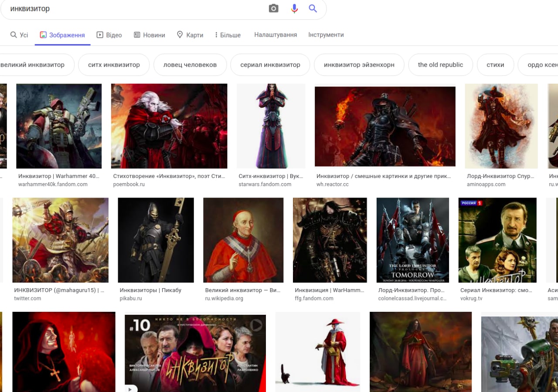Select the сериал инквизитор chip
Image resolution: width=558 pixels, height=392 pixels.
click(x=270, y=65)
